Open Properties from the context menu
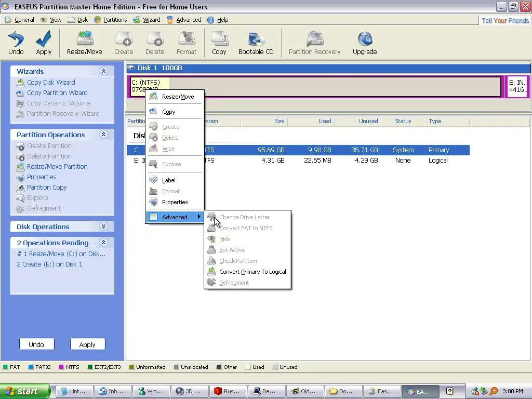532x399 pixels. (x=175, y=202)
